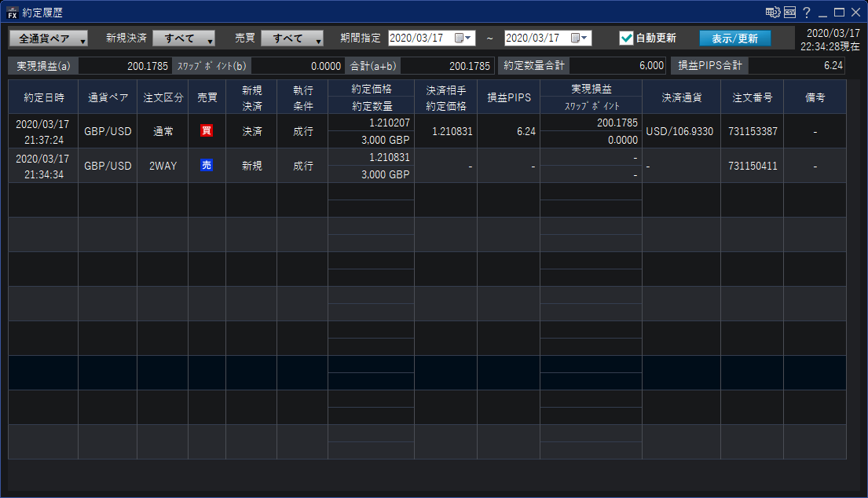
Task: Select the 21:34:34 GBP/USD trade row
Action: 108,166
